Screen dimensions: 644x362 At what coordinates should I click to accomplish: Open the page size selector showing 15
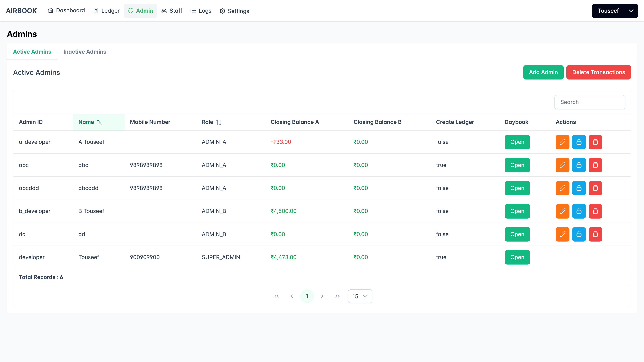coord(360,296)
